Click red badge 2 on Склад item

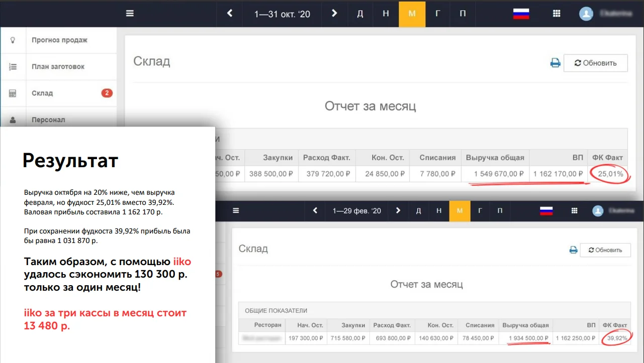point(107,93)
